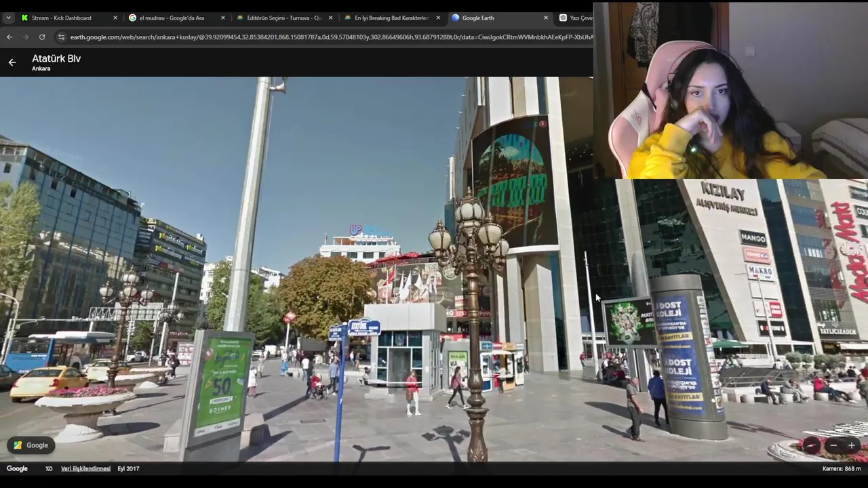
Task: Click the browser back arrow
Action: point(9,37)
